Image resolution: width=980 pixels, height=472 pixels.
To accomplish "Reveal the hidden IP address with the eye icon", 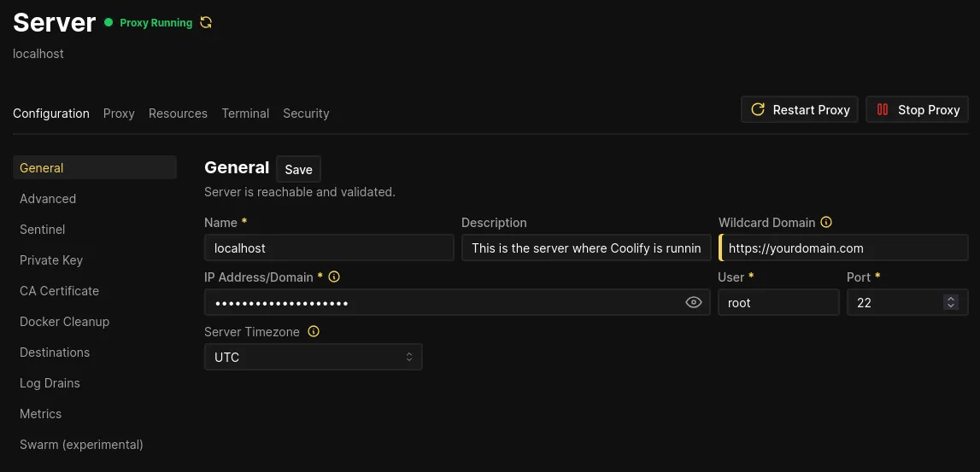I will coord(693,303).
